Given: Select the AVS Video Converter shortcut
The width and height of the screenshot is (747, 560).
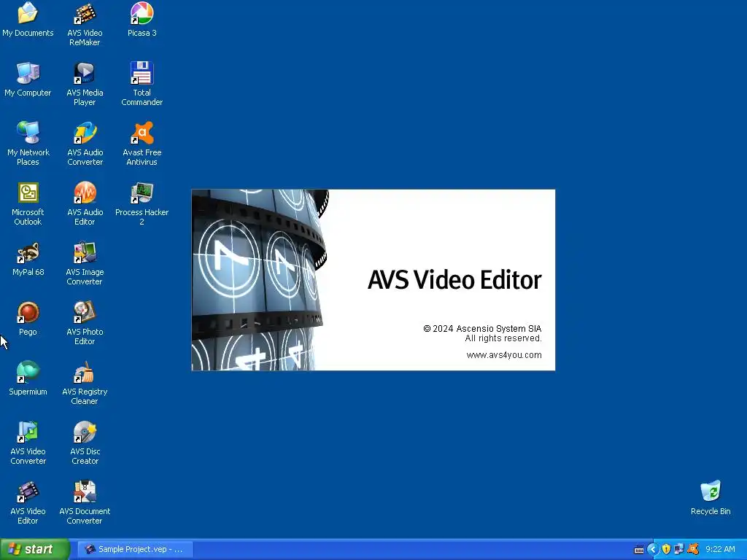Looking at the screenshot, I should (28, 443).
